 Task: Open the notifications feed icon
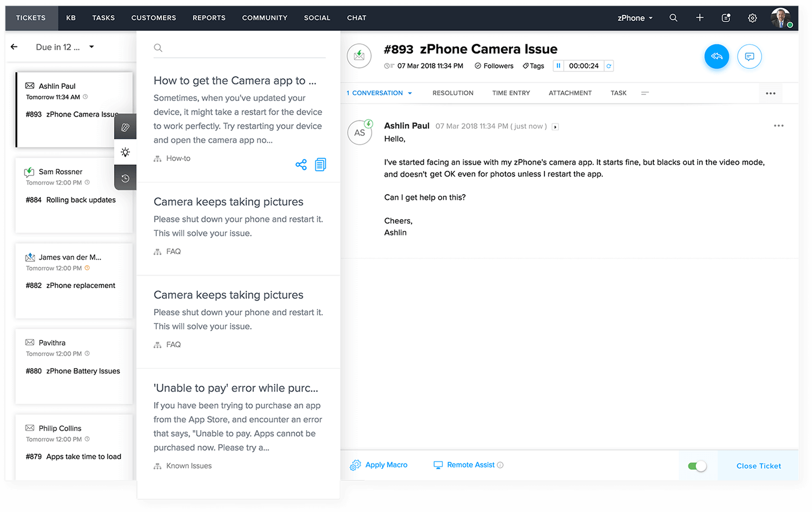tap(726, 18)
